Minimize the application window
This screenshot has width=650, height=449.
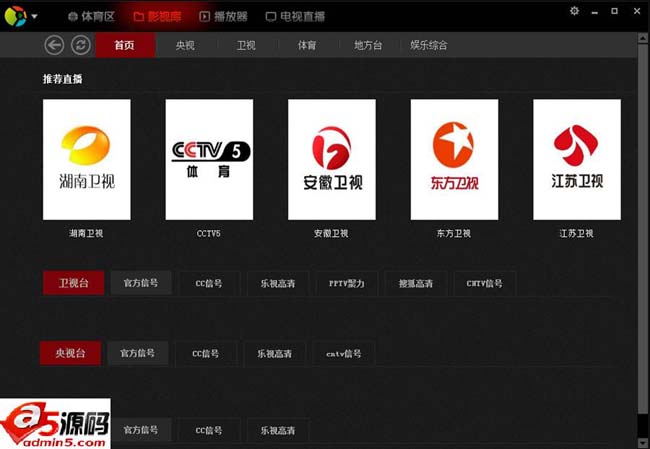click(594, 12)
